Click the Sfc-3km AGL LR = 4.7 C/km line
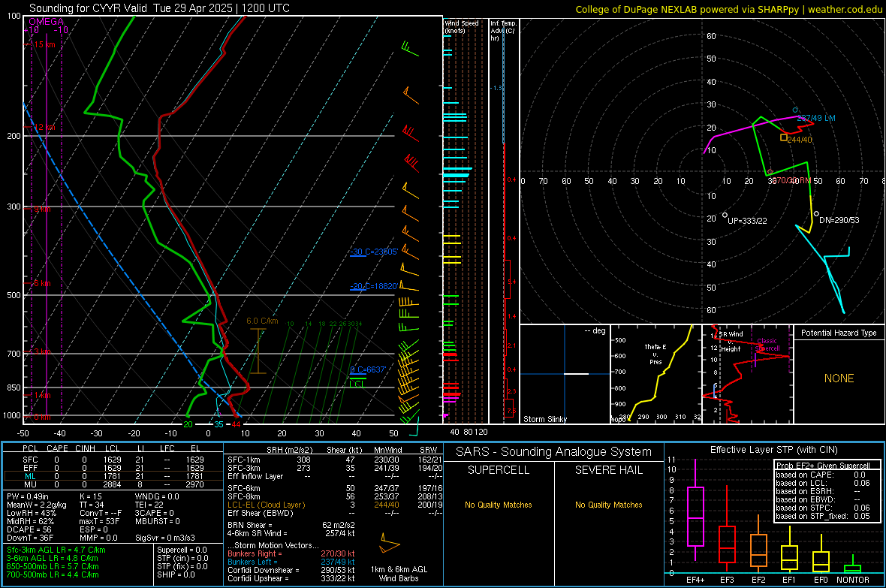The image size is (886, 588). click(x=56, y=550)
